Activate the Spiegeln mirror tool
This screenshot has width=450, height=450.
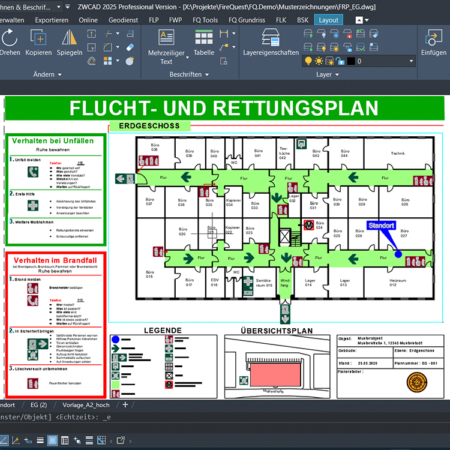pyautogui.click(x=69, y=42)
